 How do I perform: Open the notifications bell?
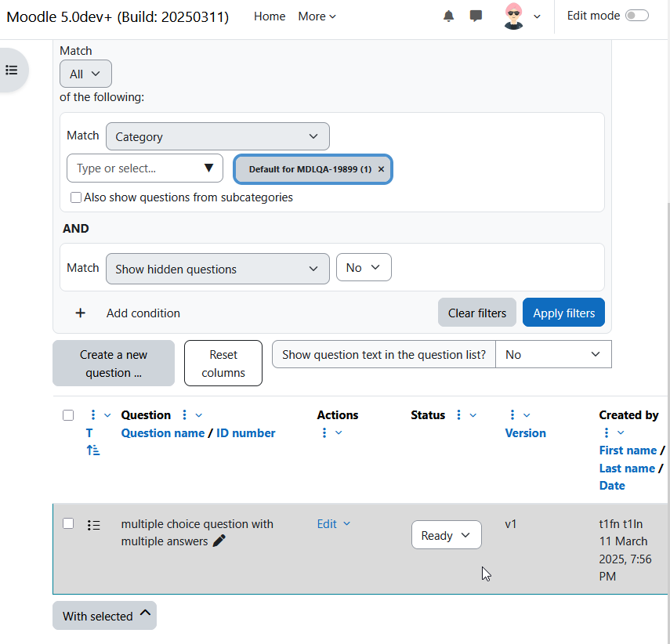click(448, 16)
